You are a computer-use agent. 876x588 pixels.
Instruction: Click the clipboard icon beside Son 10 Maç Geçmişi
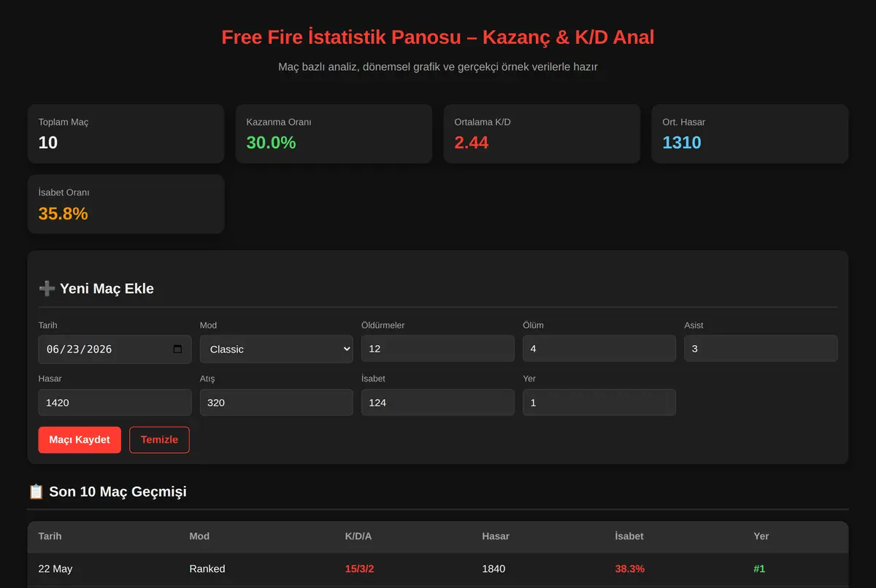point(36,492)
